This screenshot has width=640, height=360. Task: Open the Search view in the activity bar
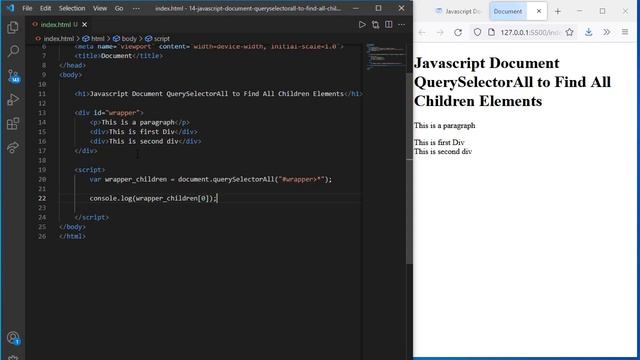pos(13,51)
